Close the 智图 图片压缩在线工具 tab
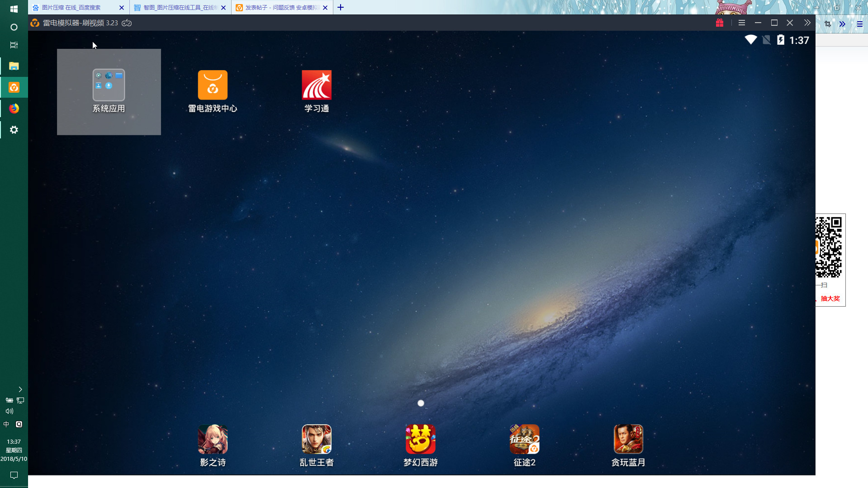The image size is (868, 488). point(223,8)
